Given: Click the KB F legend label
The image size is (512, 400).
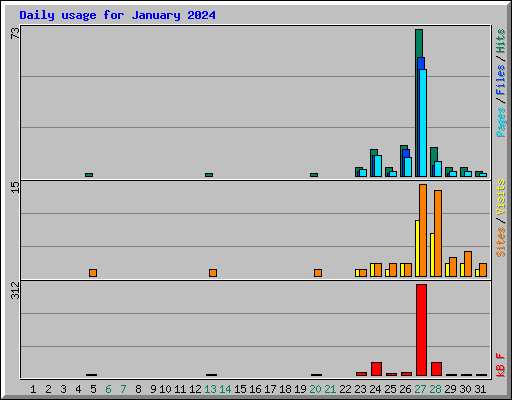Looking at the screenshot, I should 500,365.
